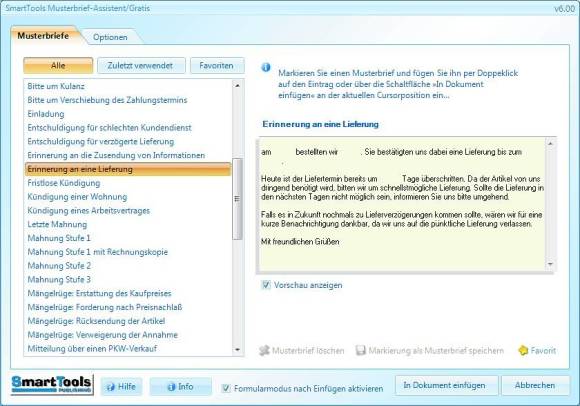580x406 pixels.
Task: Click the letter list scroll-down arrow
Action: tap(237, 349)
